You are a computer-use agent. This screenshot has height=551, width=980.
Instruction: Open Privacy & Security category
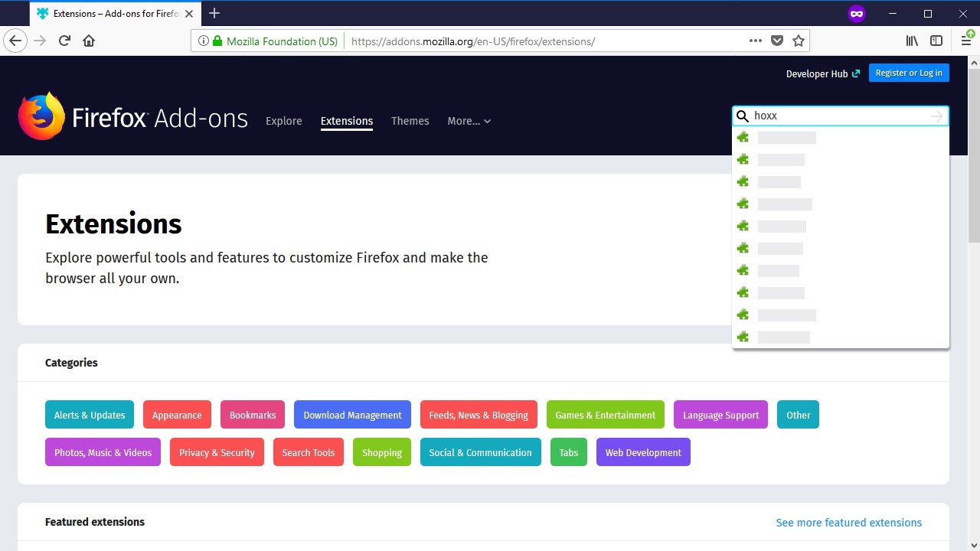[217, 452]
